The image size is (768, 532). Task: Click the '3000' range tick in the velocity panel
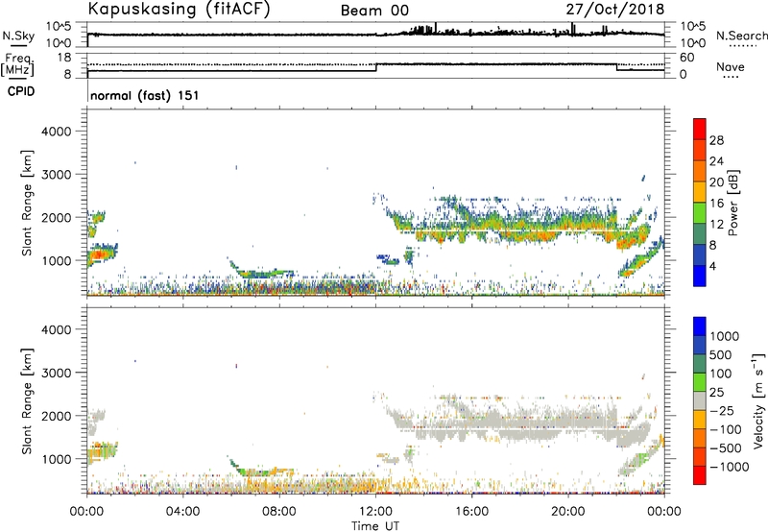coord(57,373)
